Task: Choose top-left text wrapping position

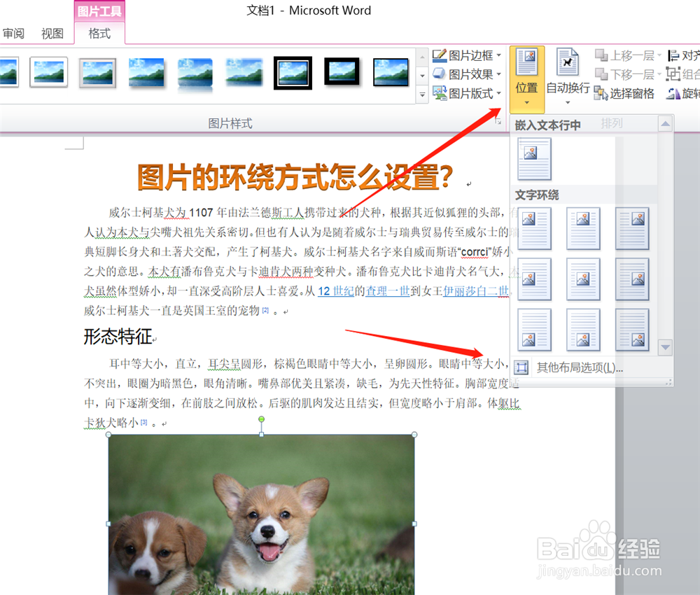Action: 534,228
